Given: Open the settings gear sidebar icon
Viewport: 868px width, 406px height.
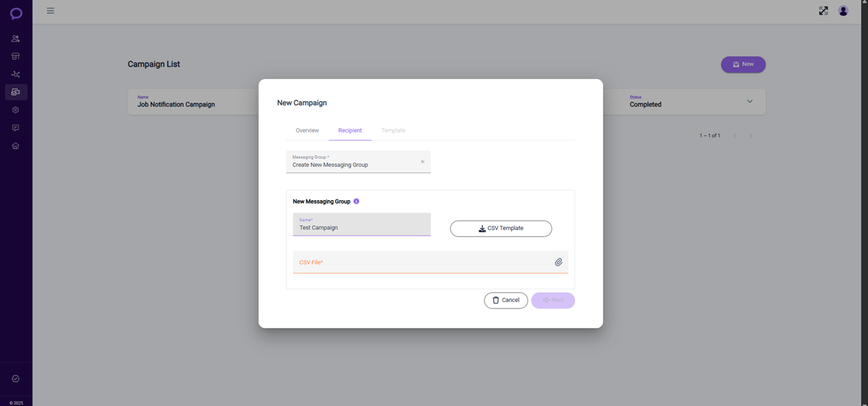Looking at the screenshot, I should [16, 110].
